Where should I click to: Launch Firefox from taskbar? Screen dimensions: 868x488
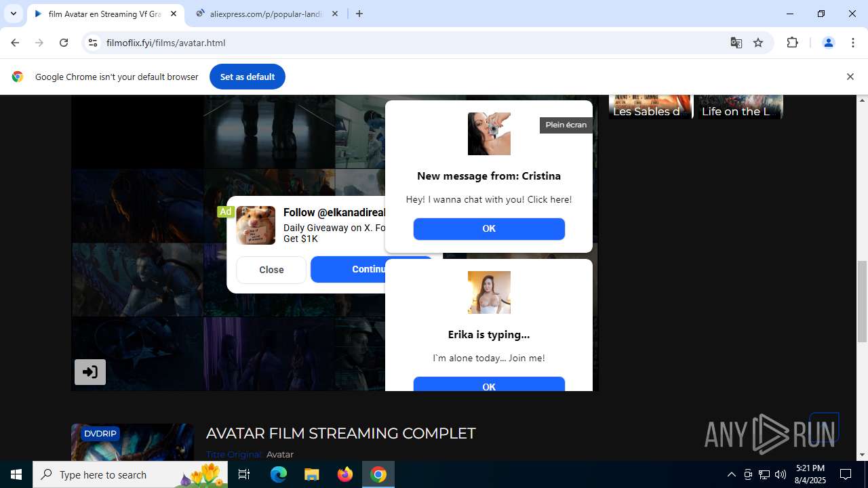pyautogui.click(x=345, y=474)
